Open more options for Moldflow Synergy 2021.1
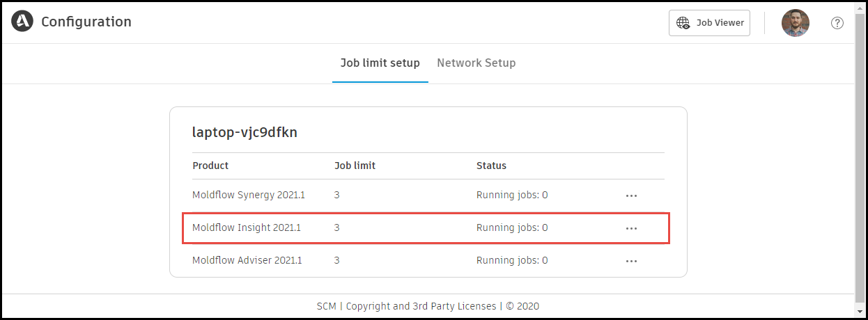This screenshot has height=320, width=868. [x=631, y=195]
